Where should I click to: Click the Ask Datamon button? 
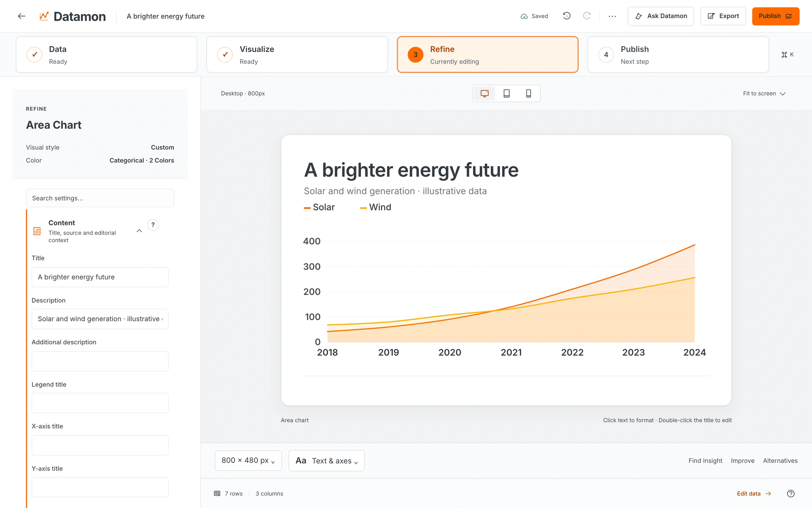click(661, 16)
